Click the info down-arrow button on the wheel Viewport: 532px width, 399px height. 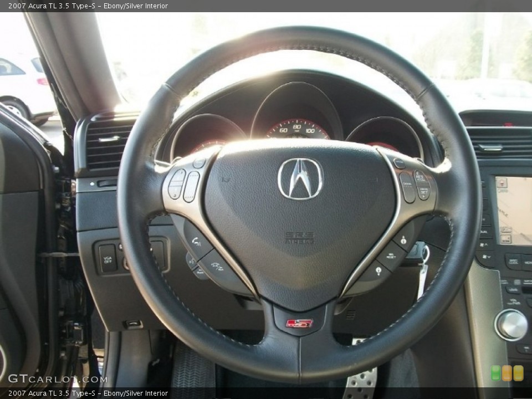point(377,271)
